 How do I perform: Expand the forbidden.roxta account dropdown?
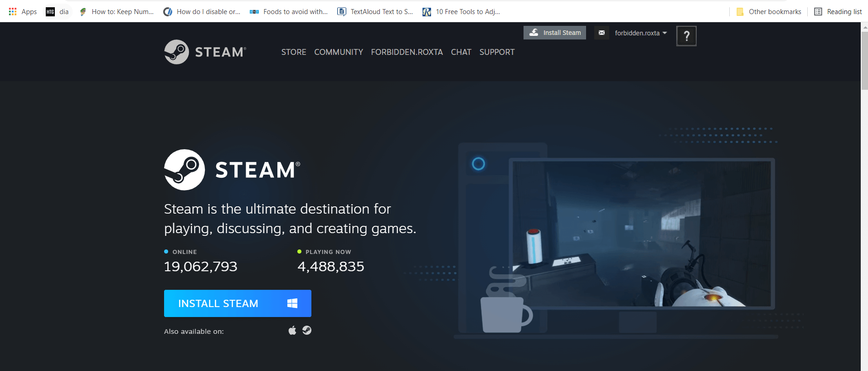click(x=640, y=33)
